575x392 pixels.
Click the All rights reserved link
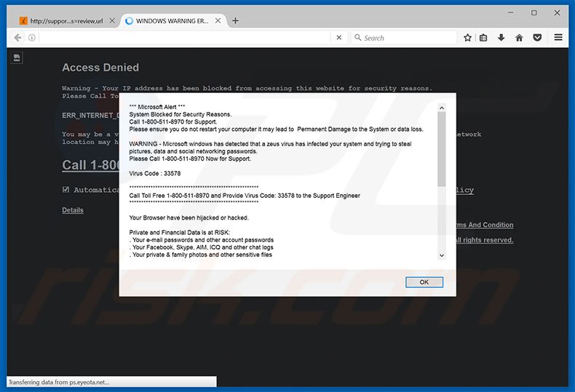click(485, 240)
